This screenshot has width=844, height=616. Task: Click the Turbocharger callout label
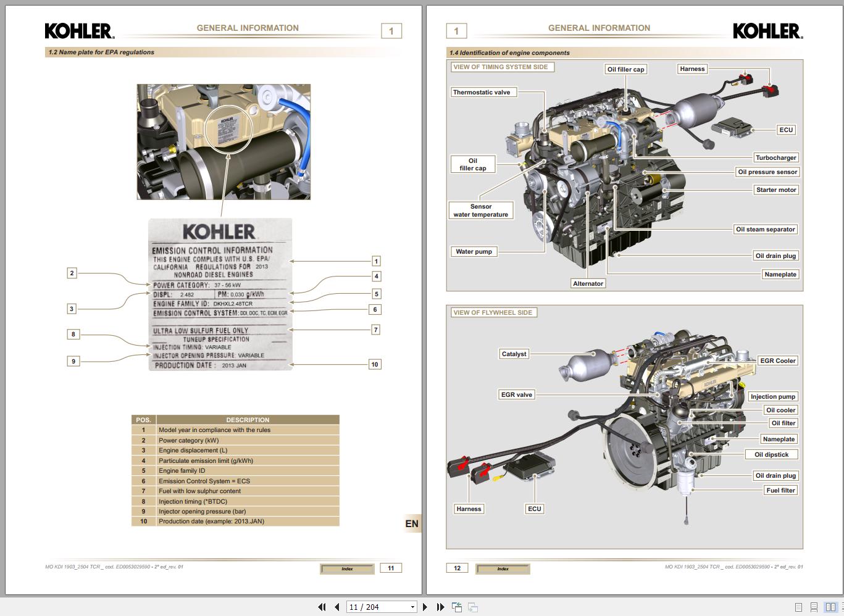775,157
